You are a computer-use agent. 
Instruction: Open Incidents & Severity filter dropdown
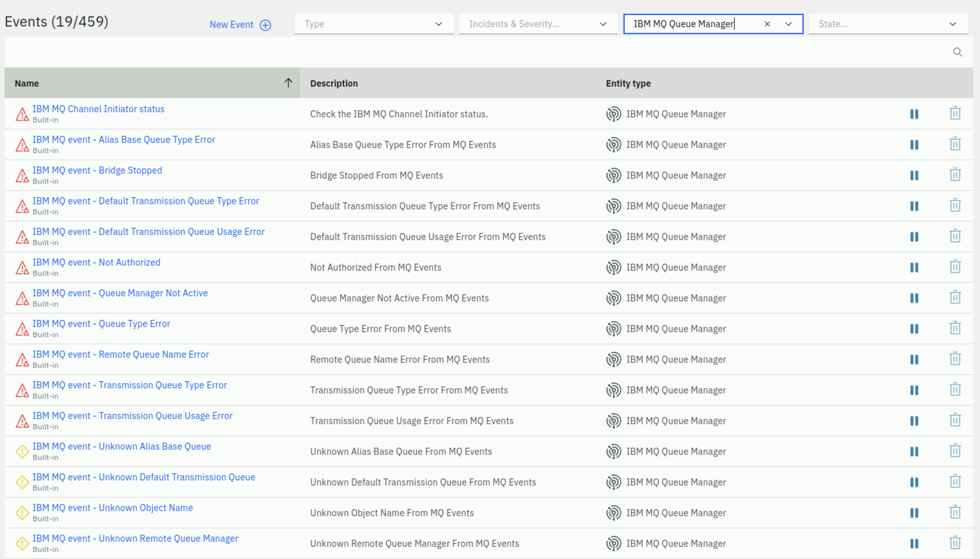538,24
